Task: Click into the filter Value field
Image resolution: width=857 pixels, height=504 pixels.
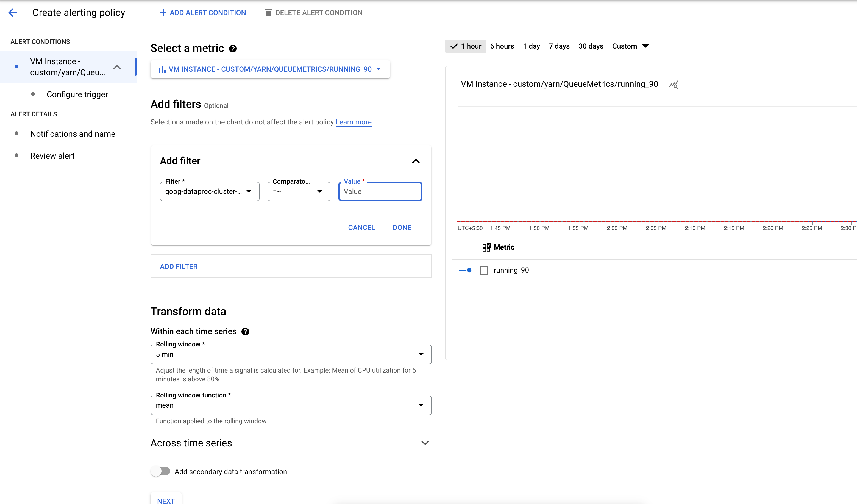Action: (380, 191)
